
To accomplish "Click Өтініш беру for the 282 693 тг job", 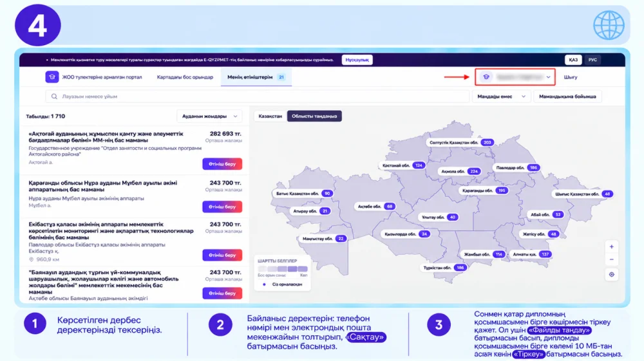I will 222,163.
